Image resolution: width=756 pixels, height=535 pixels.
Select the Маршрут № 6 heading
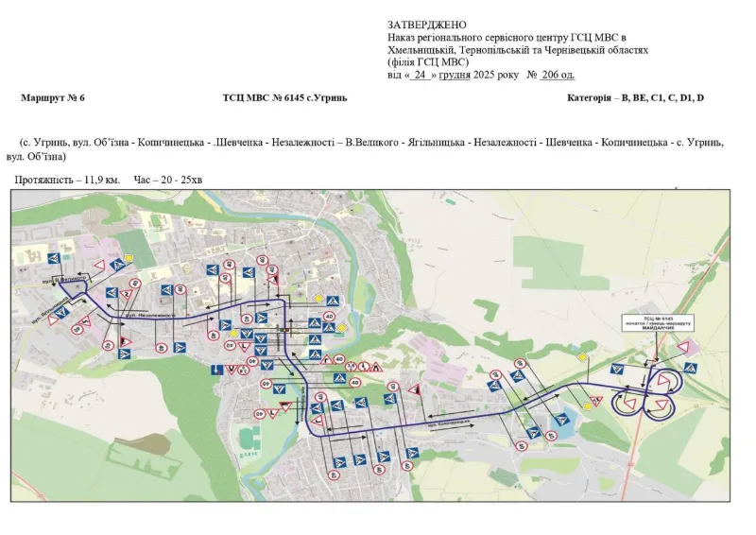click(x=53, y=98)
